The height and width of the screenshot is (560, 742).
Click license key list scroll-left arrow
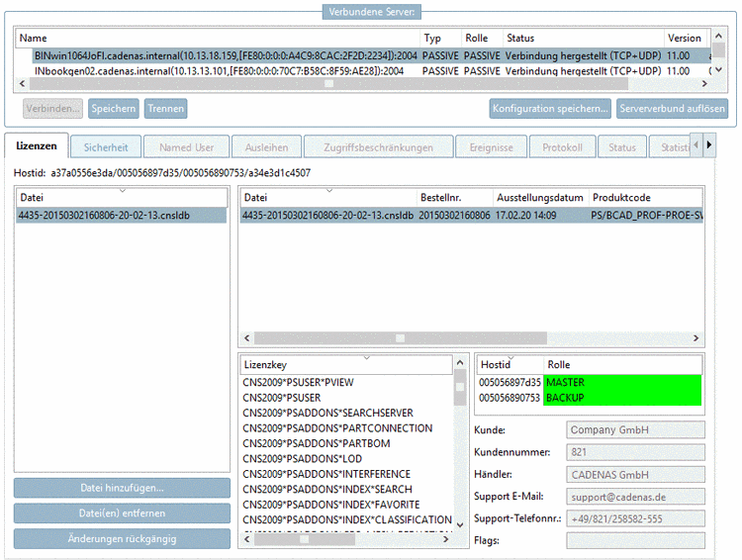[246, 539]
